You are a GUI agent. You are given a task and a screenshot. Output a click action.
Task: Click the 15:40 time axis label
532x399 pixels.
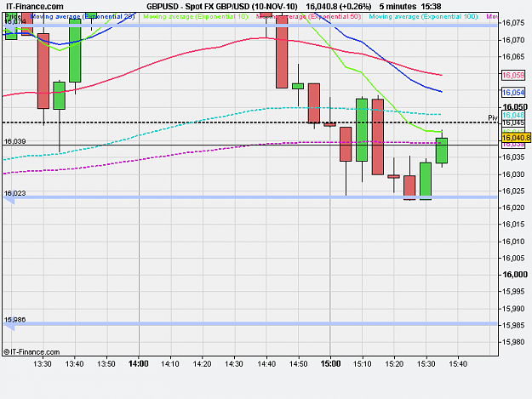(x=458, y=364)
